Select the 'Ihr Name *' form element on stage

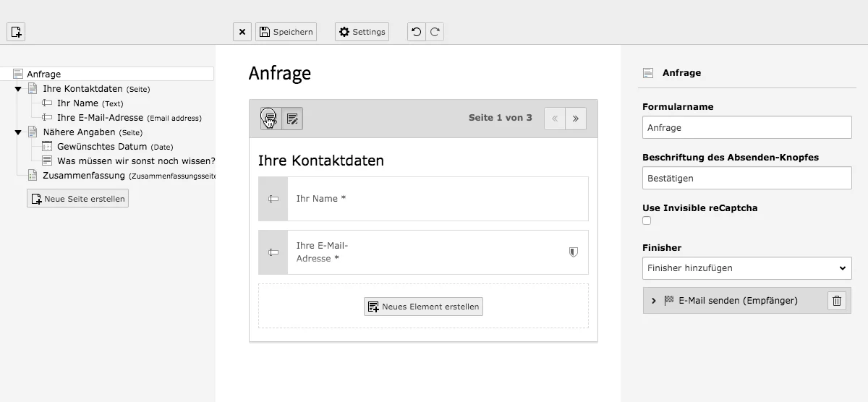[x=423, y=199]
